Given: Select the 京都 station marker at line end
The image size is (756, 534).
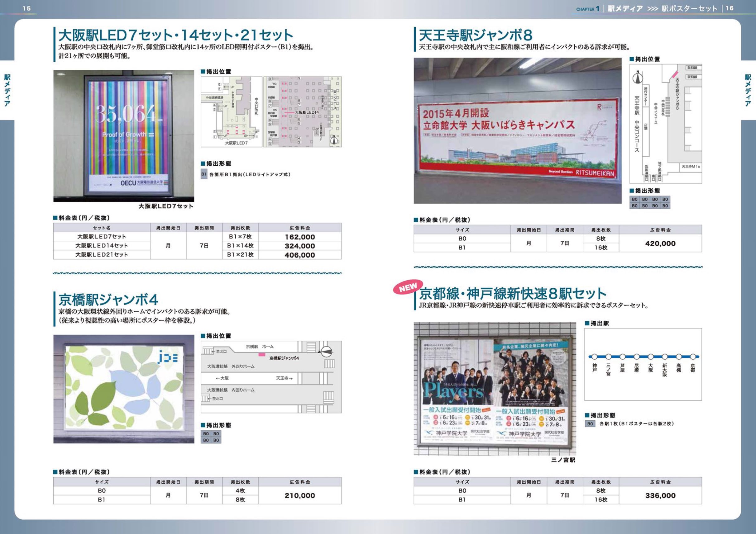Looking at the screenshot, I should pos(693,356).
